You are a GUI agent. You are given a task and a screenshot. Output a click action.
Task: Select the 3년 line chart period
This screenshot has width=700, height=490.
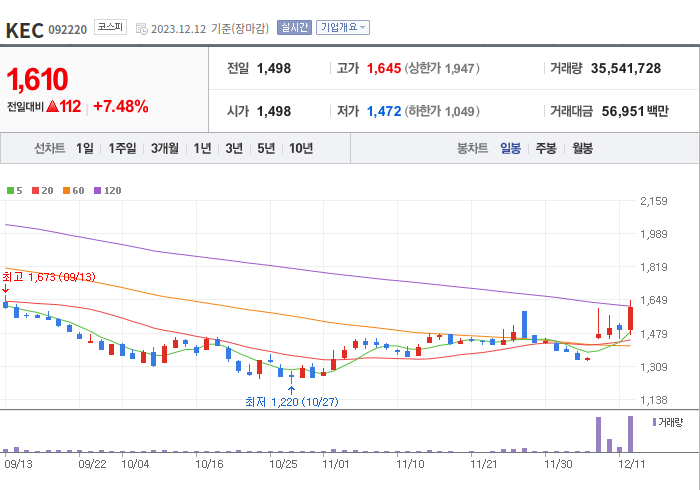pos(234,148)
